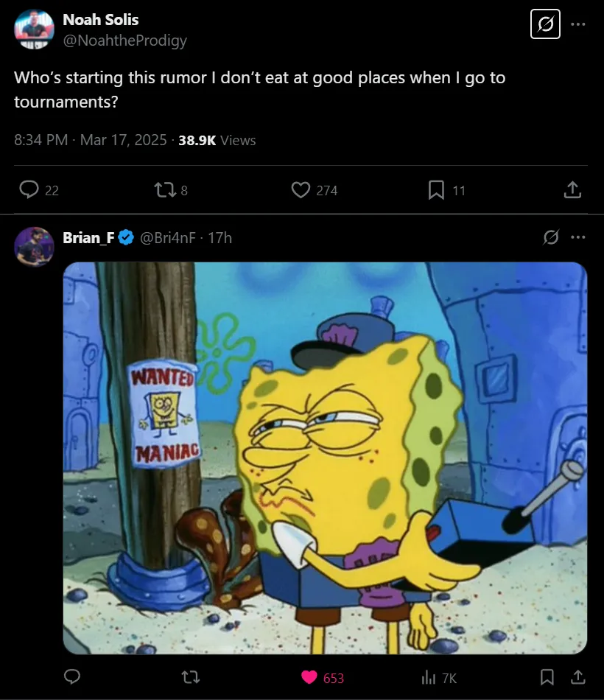Open the SpongeBob meme image
Image resolution: width=604 pixels, height=700 pixels.
pos(325,458)
